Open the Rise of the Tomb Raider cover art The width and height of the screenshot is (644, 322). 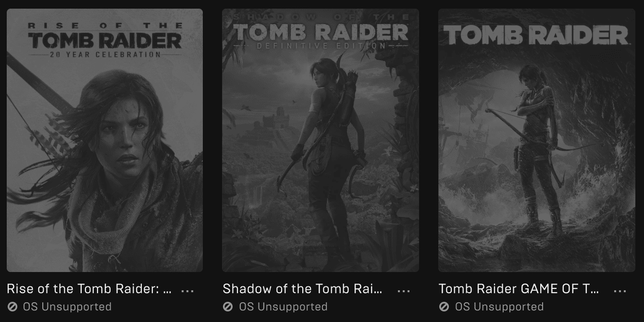tap(105, 140)
